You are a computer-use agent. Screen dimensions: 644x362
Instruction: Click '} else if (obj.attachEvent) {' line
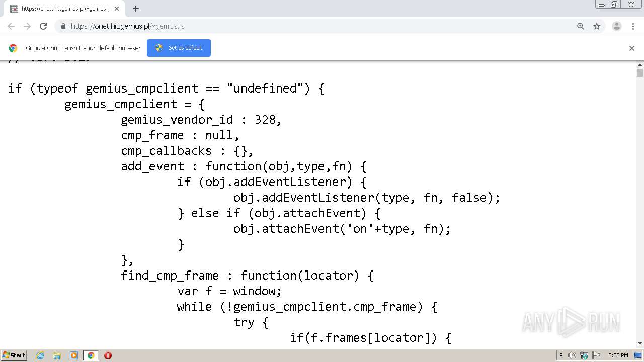point(279,213)
